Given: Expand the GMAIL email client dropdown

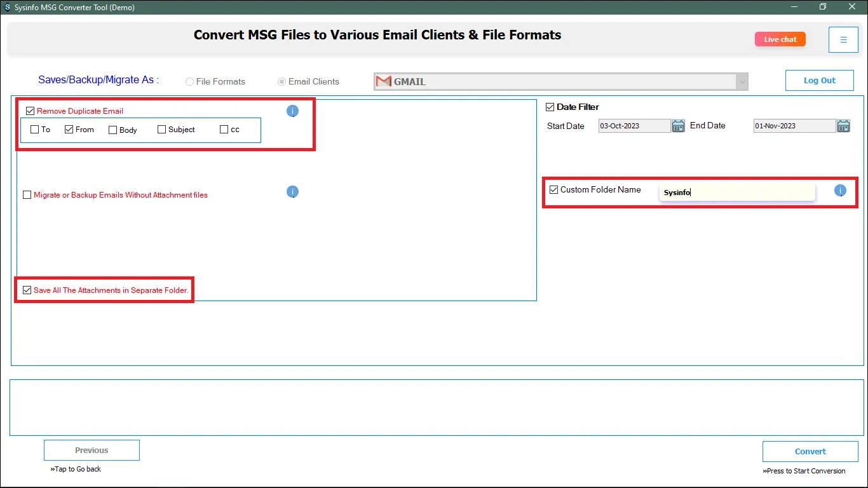Looking at the screenshot, I should [742, 81].
